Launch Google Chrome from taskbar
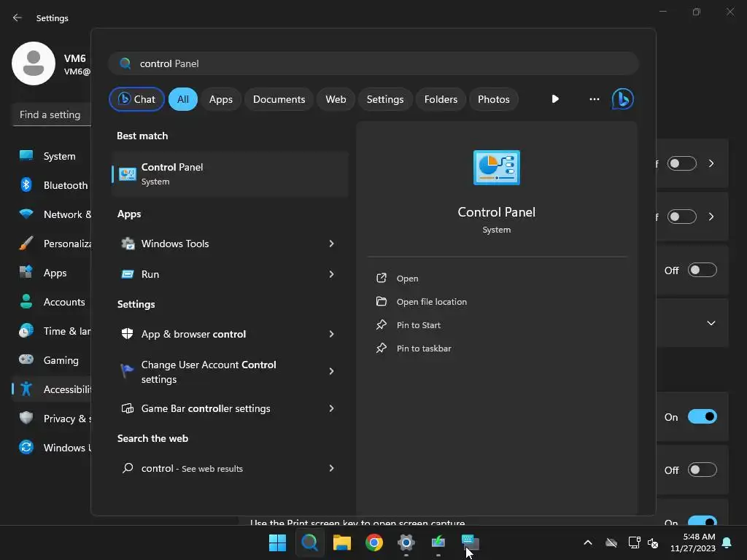 374,542
